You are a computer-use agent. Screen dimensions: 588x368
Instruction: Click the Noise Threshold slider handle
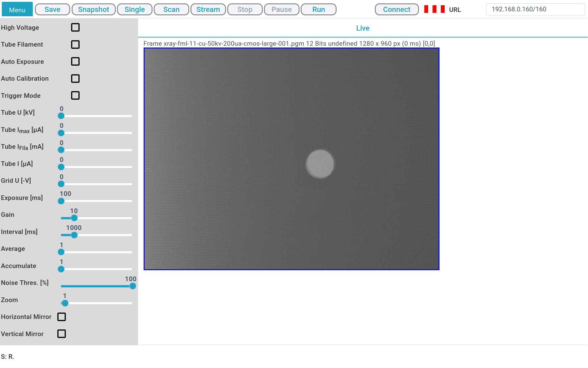click(133, 286)
